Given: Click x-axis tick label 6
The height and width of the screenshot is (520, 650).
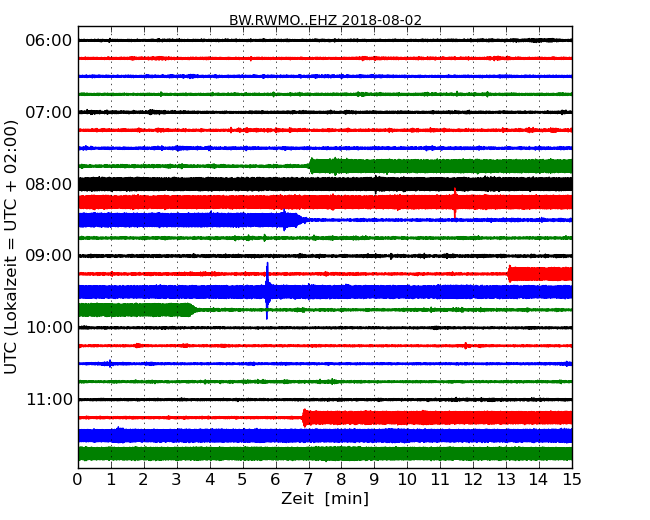Looking at the screenshot, I should tap(275, 480).
